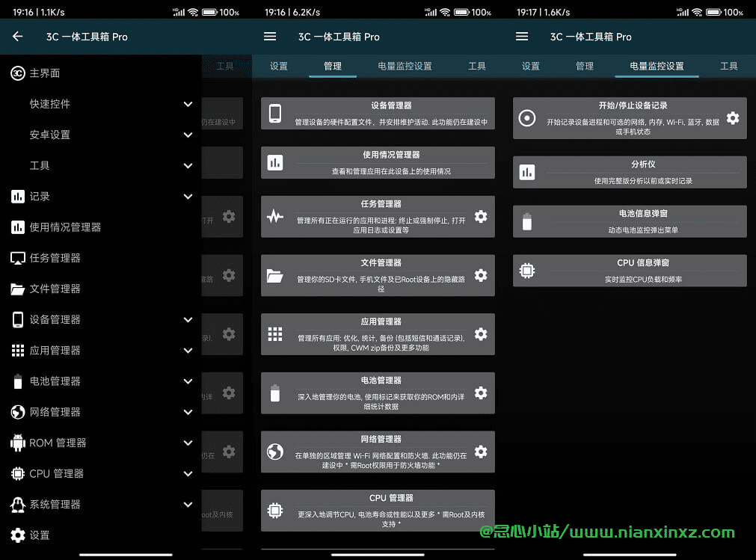Open settings gear of the 网络管理器 card

481,452
